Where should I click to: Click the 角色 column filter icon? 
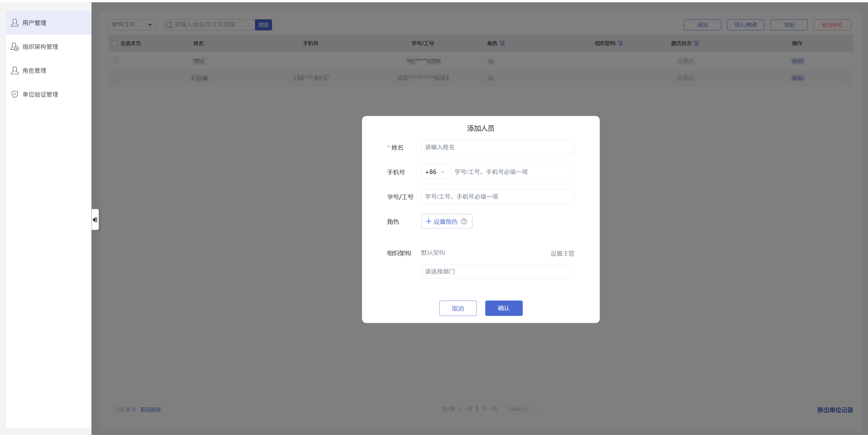[x=502, y=43]
